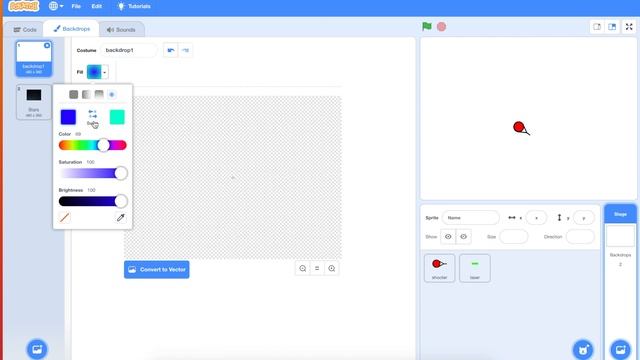Screen dimensions: 640x360
Task: Reset canvas zoom
Action: [317, 269]
